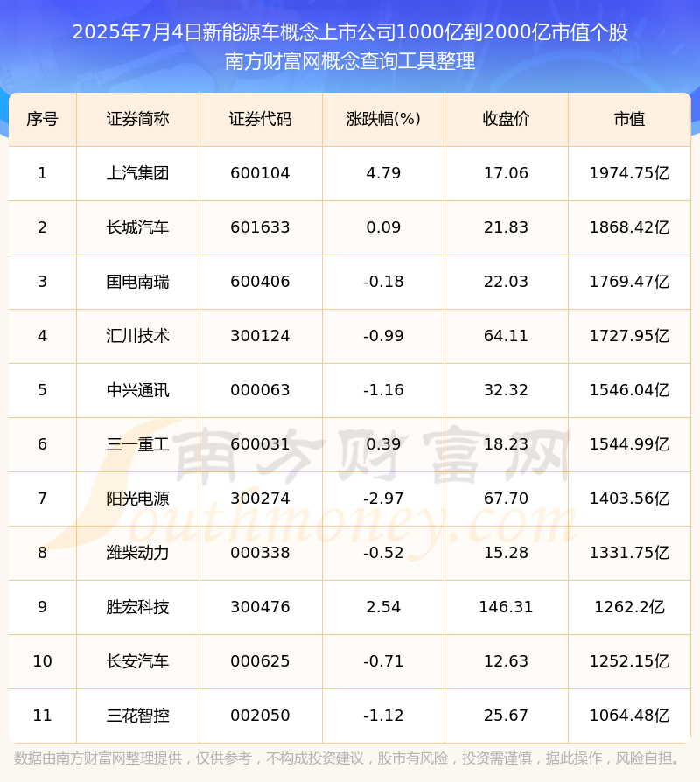
Task: Click the market cap 1064.48亿
Action: tap(630, 716)
